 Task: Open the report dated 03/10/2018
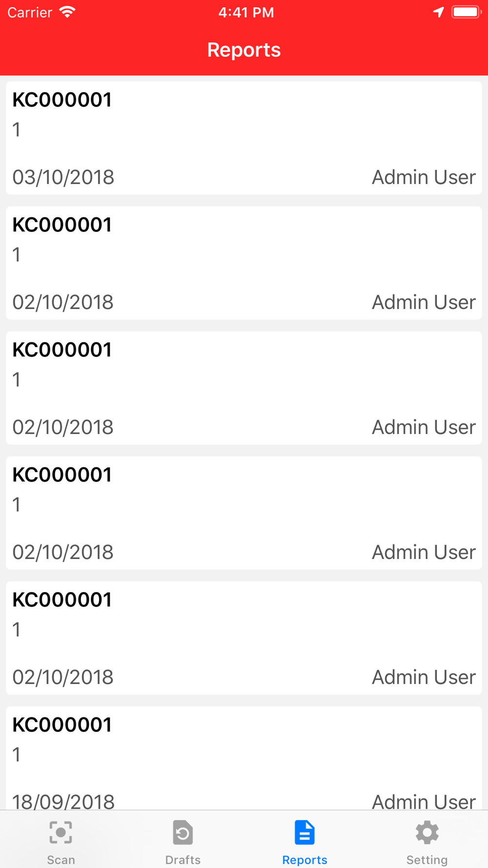pos(244,138)
